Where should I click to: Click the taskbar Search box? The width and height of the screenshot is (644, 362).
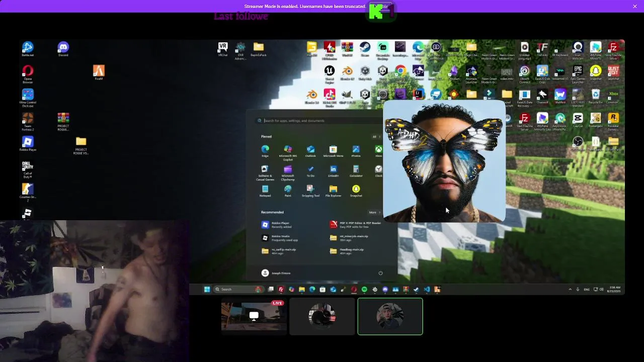coord(238,289)
